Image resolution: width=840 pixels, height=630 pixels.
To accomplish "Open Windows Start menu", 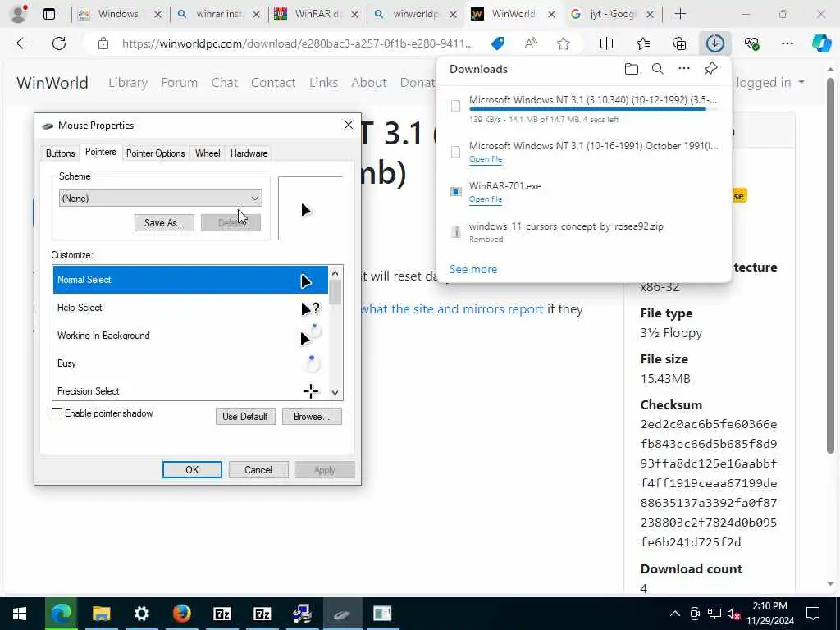I will pyautogui.click(x=20, y=614).
